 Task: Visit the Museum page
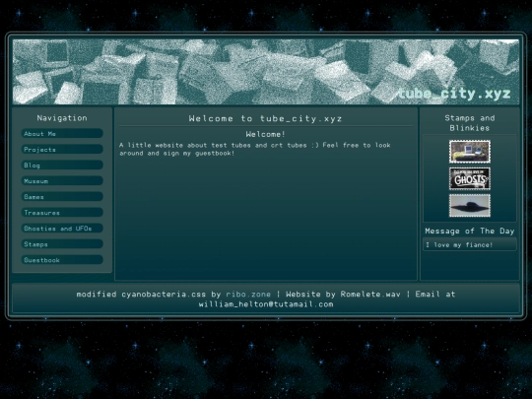62,181
